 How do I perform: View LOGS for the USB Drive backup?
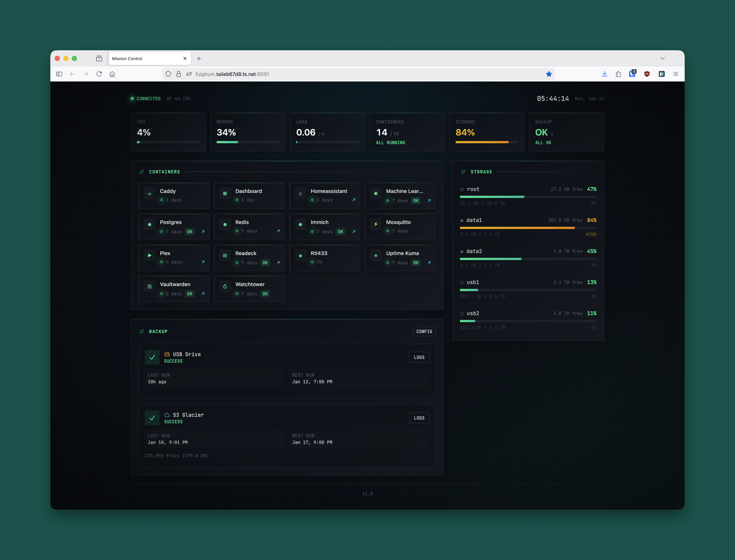tap(419, 357)
